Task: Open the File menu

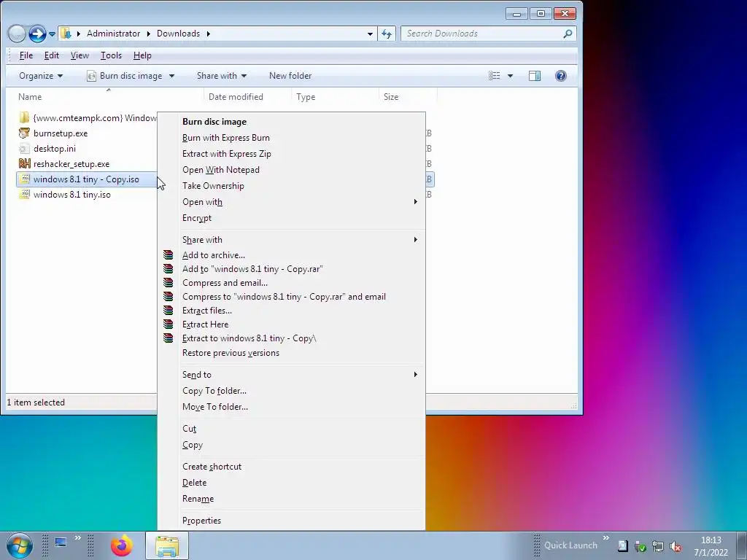Action: click(26, 55)
